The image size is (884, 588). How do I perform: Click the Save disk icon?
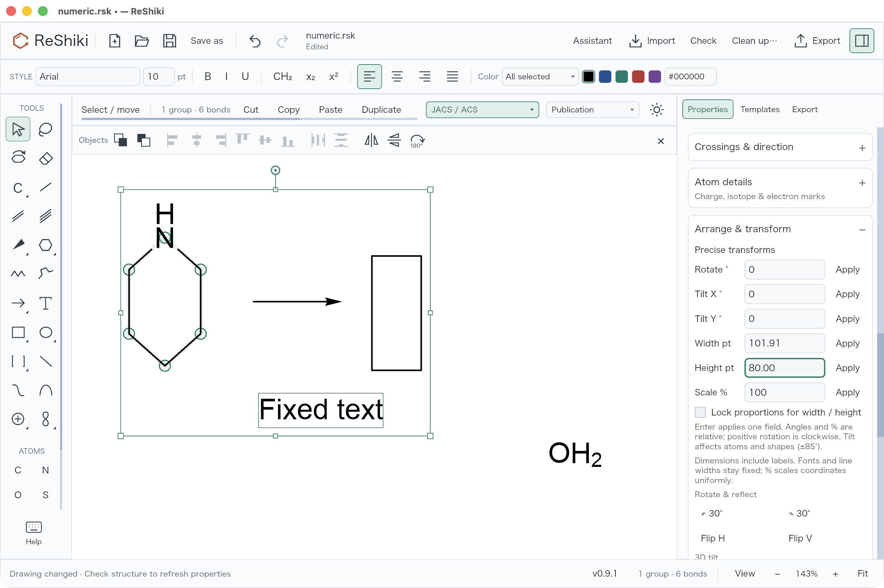(x=170, y=40)
